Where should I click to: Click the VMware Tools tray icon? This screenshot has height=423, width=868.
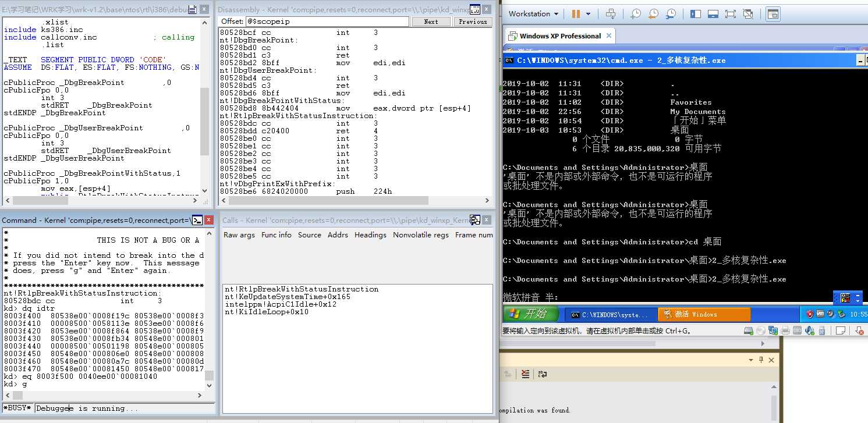820,314
